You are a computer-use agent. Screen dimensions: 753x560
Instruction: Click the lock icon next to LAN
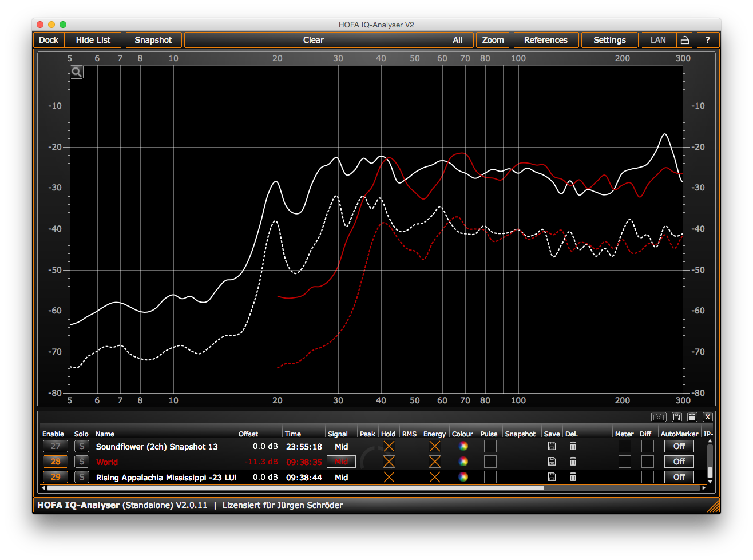684,40
